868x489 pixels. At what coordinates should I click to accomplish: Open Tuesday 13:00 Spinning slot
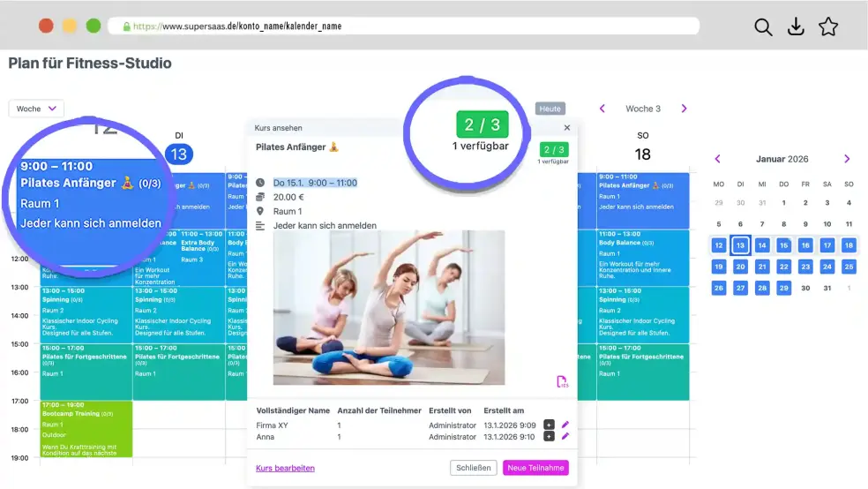click(x=179, y=314)
